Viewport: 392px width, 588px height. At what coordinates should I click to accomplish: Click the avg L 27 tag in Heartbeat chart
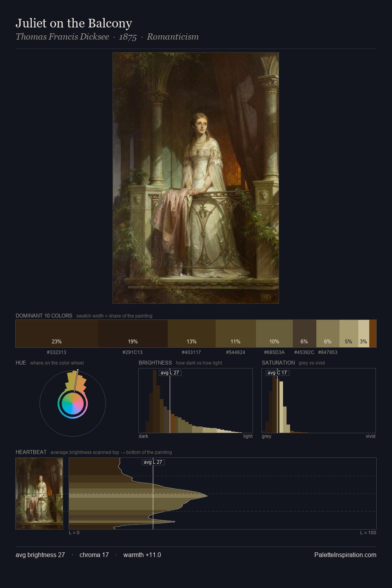(153, 462)
